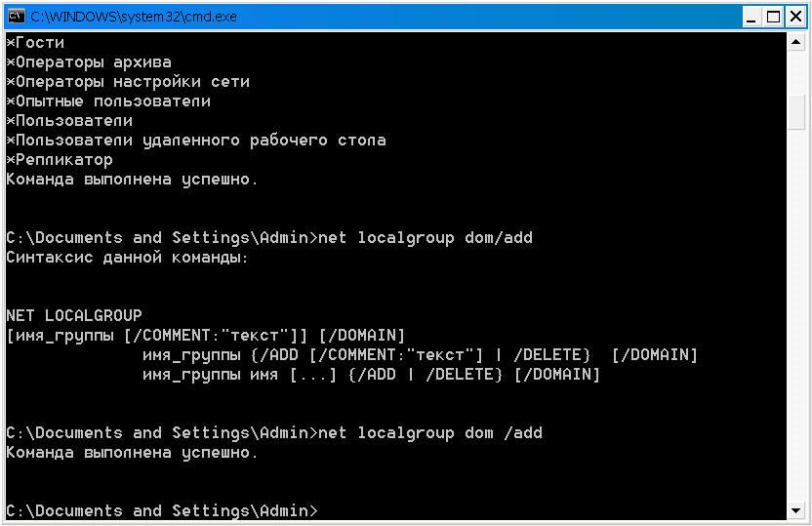Click the NET LOCALGROUP syntax heading
The width and height of the screenshot is (812, 526).
[74, 316]
